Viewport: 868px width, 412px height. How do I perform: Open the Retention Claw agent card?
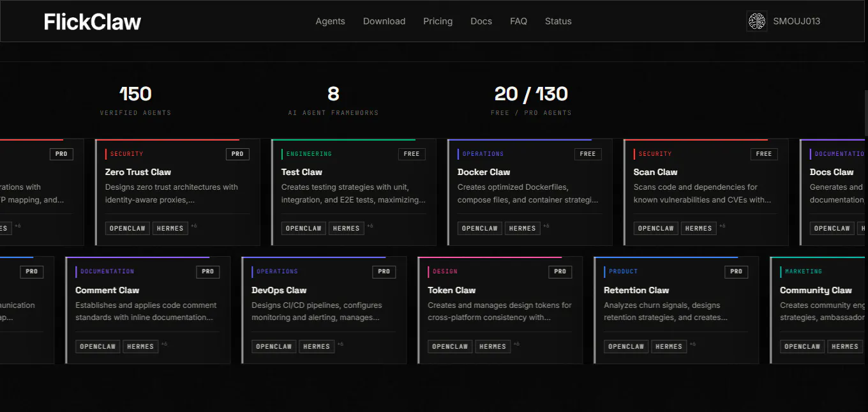[x=677, y=310]
